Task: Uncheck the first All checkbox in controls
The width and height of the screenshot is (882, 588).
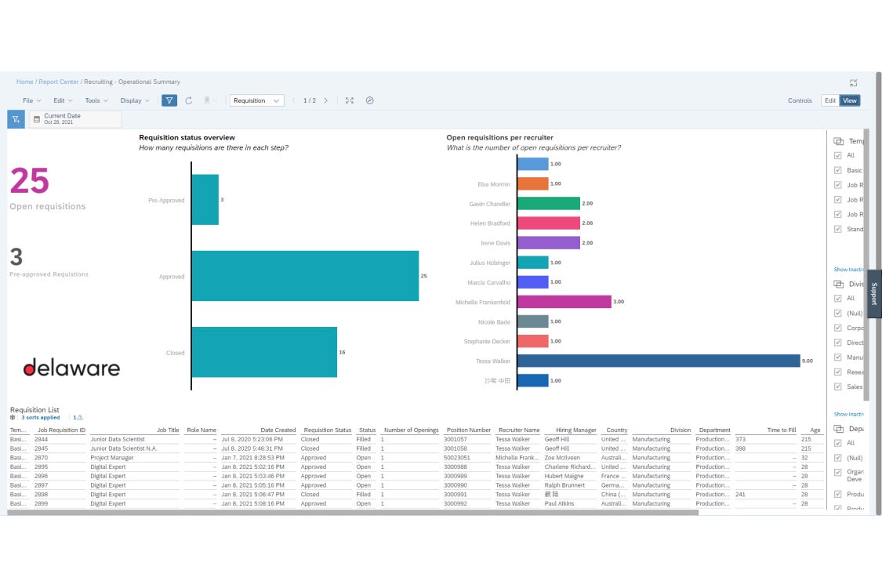Action: (837, 155)
